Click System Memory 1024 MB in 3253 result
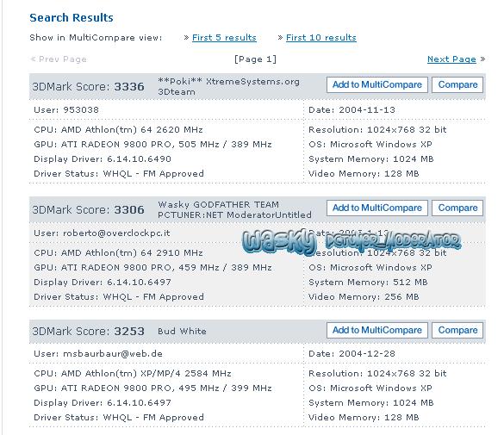The height and width of the screenshot is (435, 504). [371, 403]
